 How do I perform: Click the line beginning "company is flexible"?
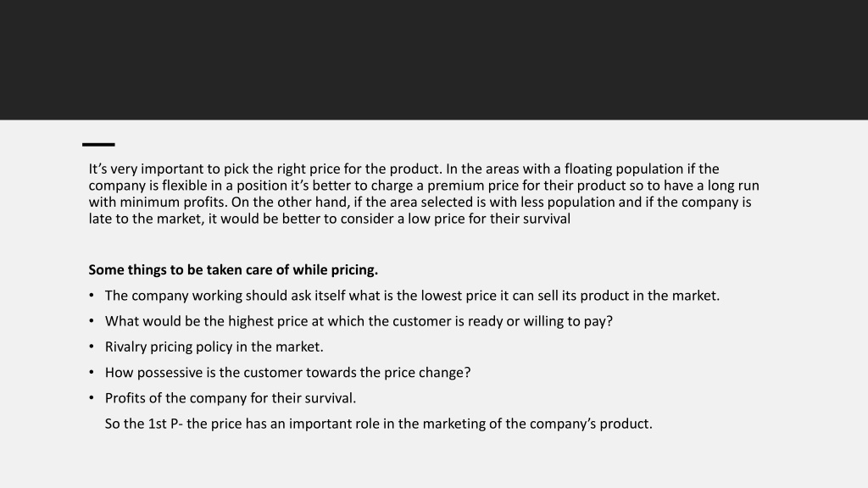point(424,186)
